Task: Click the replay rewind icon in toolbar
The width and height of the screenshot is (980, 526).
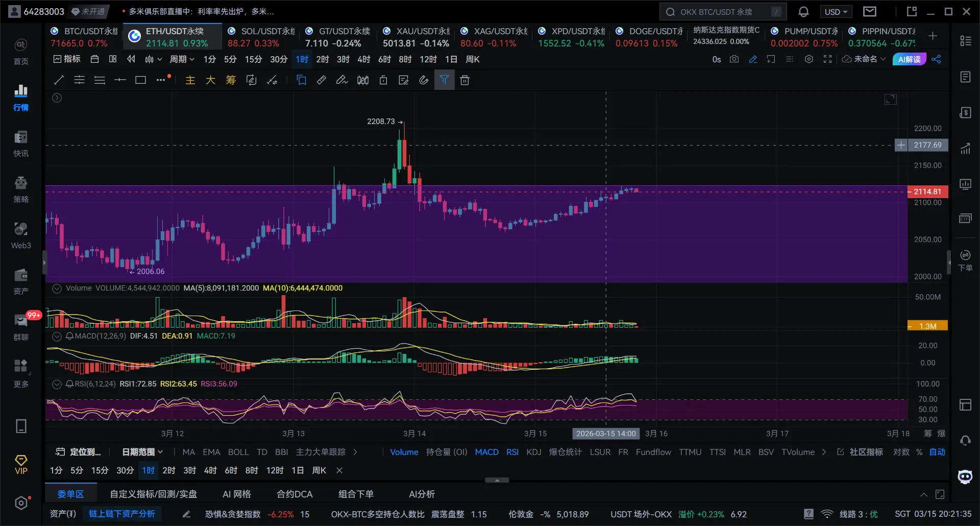Action: pos(131,59)
